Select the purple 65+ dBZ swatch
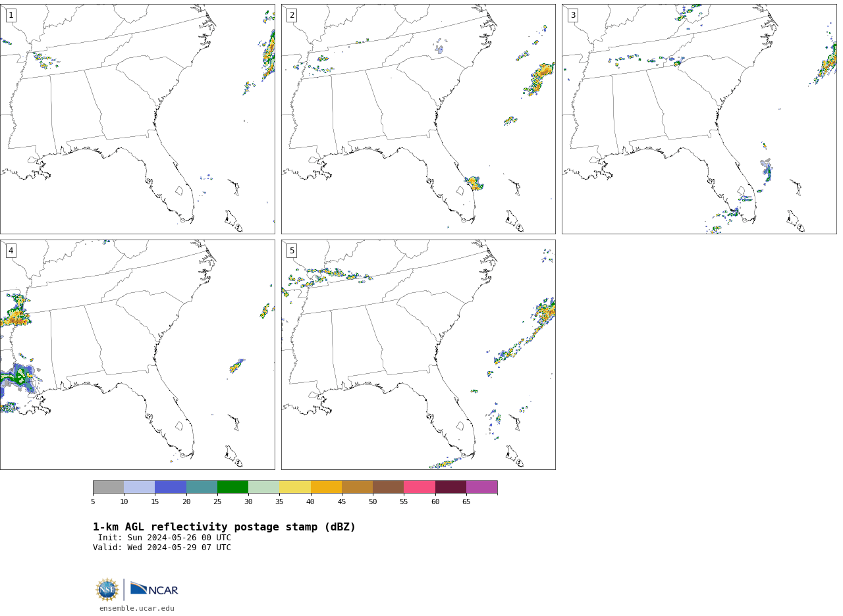 481,487
